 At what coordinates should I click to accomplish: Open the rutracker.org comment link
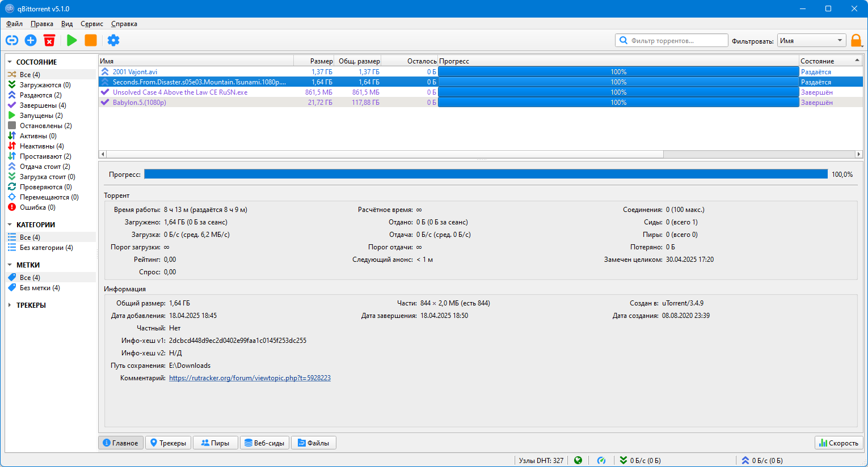click(x=250, y=378)
